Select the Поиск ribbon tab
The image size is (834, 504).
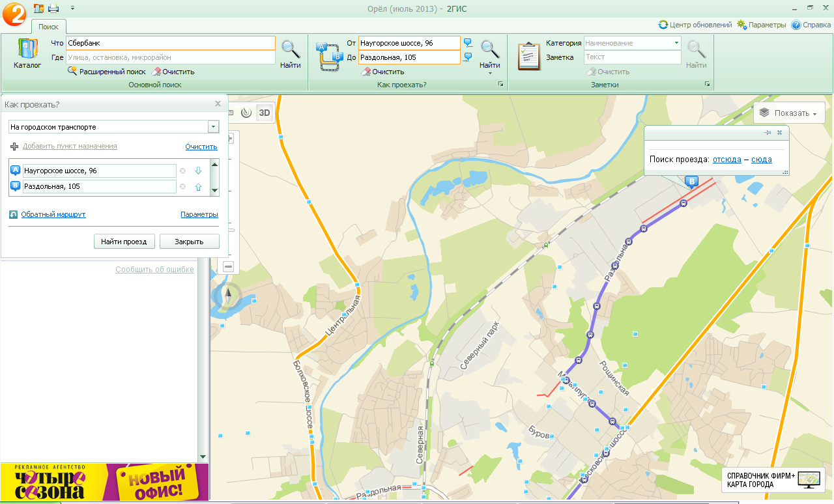(x=48, y=27)
